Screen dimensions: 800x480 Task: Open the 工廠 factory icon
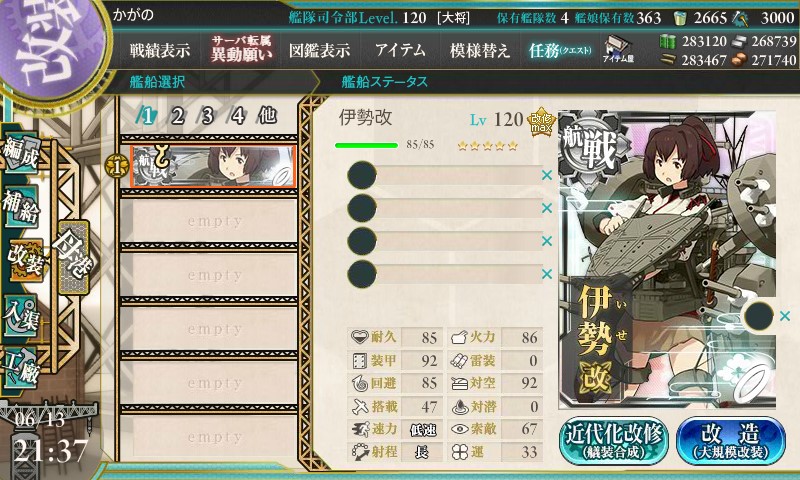pyautogui.click(x=20, y=368)
